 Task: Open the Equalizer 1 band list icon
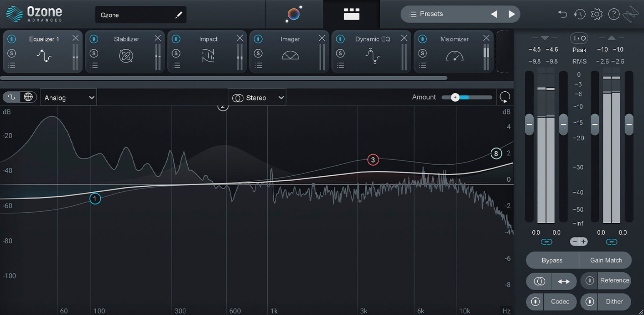[12, 65]
